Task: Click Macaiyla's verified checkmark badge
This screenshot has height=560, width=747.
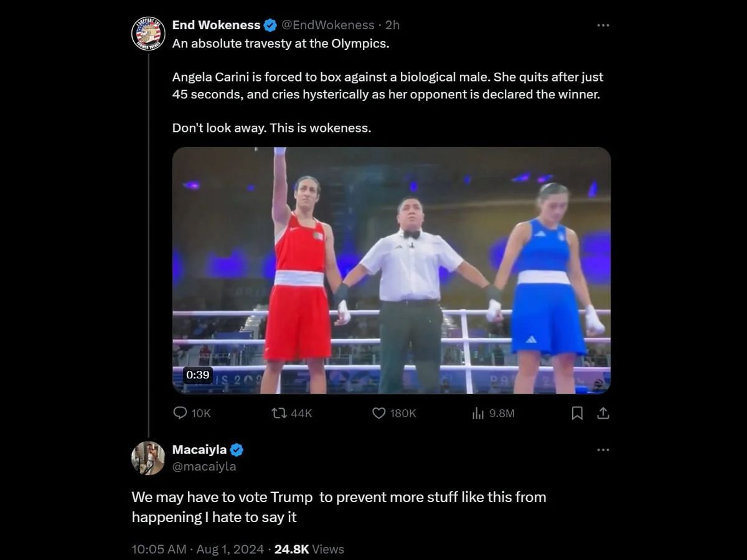Action: (x=237, y=450)
